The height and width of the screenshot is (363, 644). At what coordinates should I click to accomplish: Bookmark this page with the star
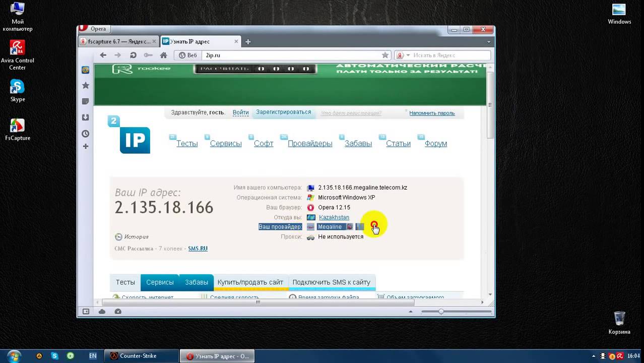pyautogui.click(x=385, y=55)
